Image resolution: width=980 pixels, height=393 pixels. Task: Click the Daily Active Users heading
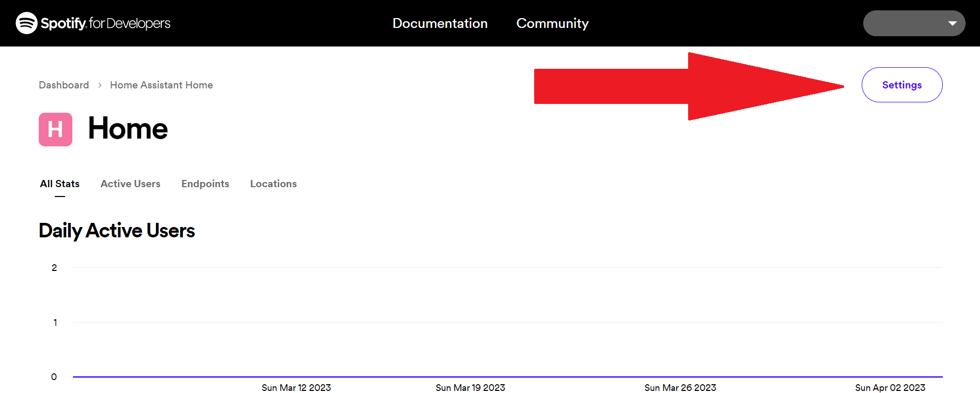117,231
